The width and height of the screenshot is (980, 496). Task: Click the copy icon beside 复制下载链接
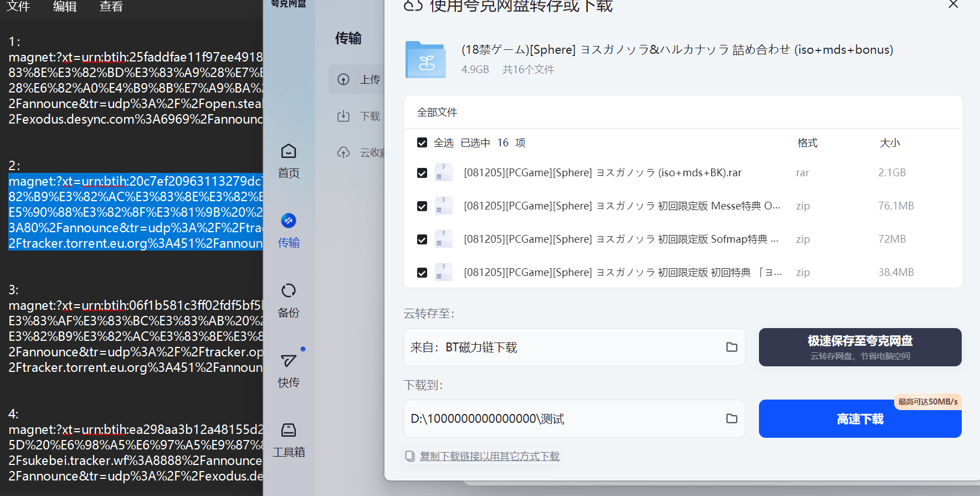click(x=410, y=456)
